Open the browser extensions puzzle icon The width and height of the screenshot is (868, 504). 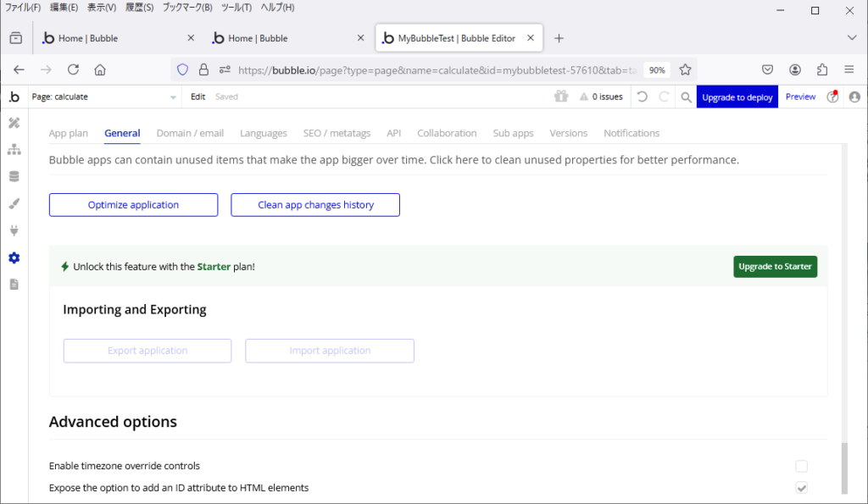click(822, 69)
